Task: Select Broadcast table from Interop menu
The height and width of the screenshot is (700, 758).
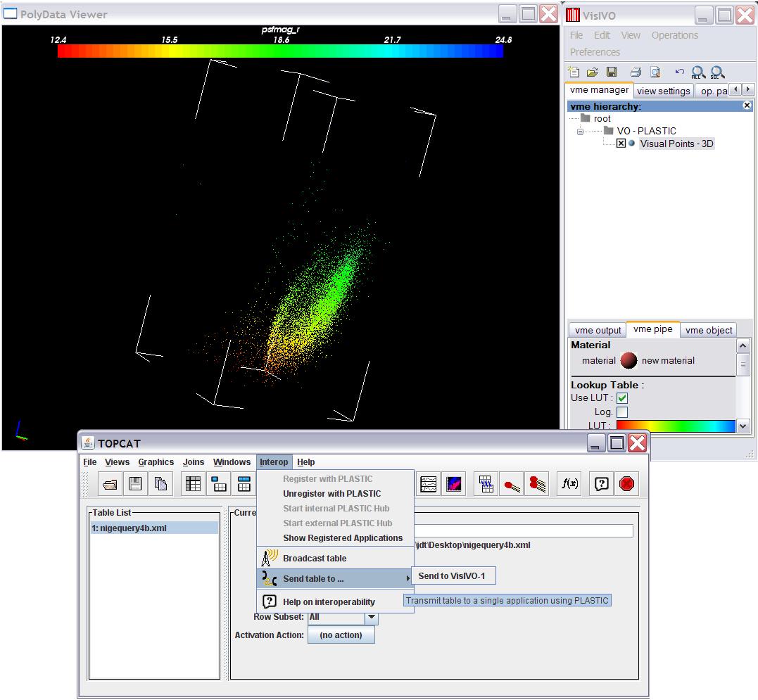Action: tap(315, 559)
